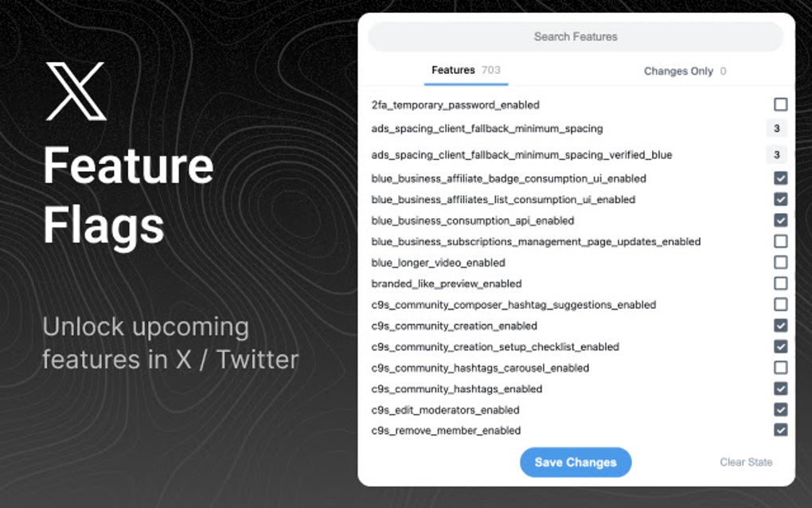Enable blue_longer_video_enabled
Screen dimensions: 812x508
click(780, 262)
